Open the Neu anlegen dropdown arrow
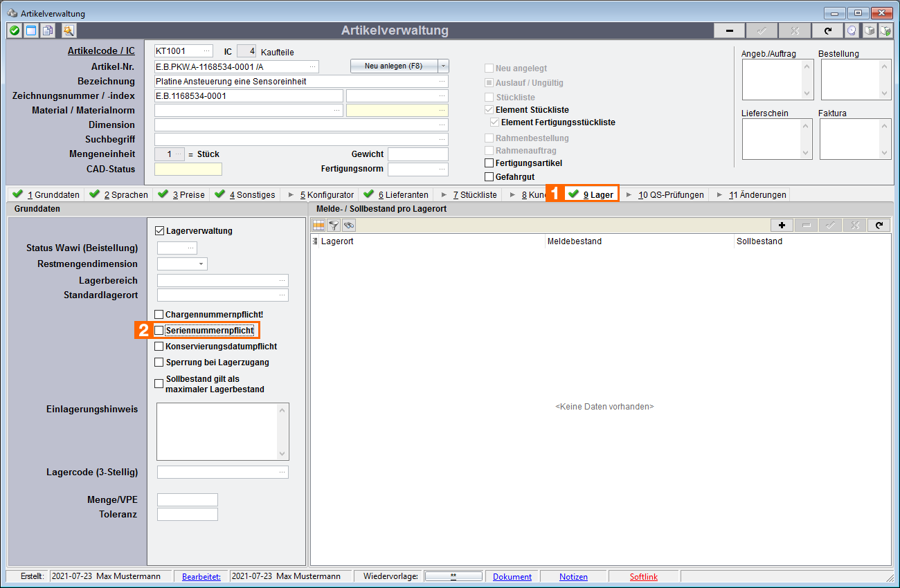Screen dimensions: 900x588 click(x=443, y=66)
